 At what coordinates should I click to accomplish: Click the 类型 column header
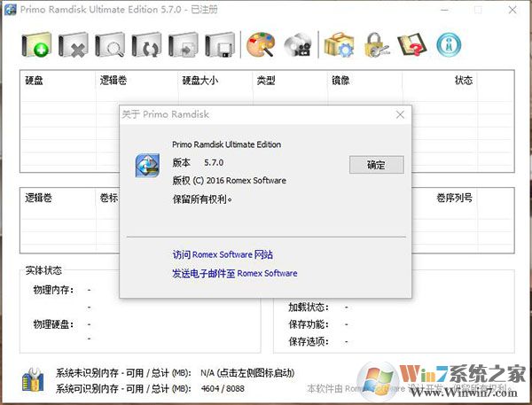pyautogui.click(x=266, y=81)
